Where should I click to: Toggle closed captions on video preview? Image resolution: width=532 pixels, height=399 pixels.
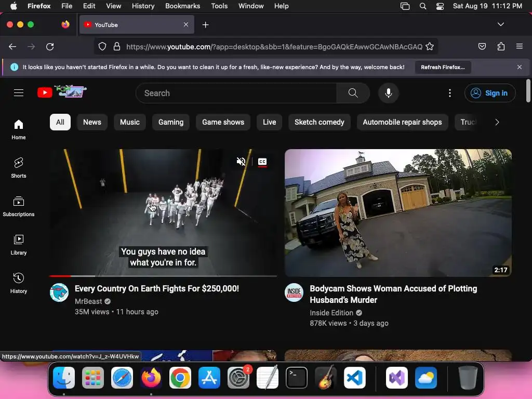262,162
